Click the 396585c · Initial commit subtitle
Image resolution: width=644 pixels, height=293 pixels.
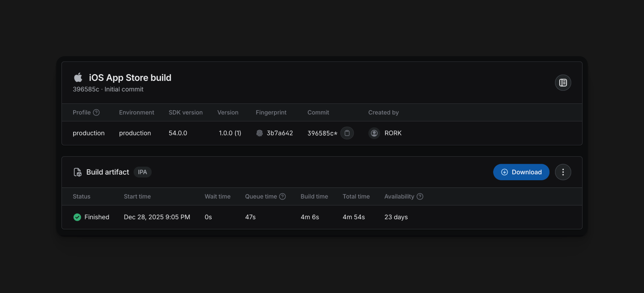coord(108,89)
